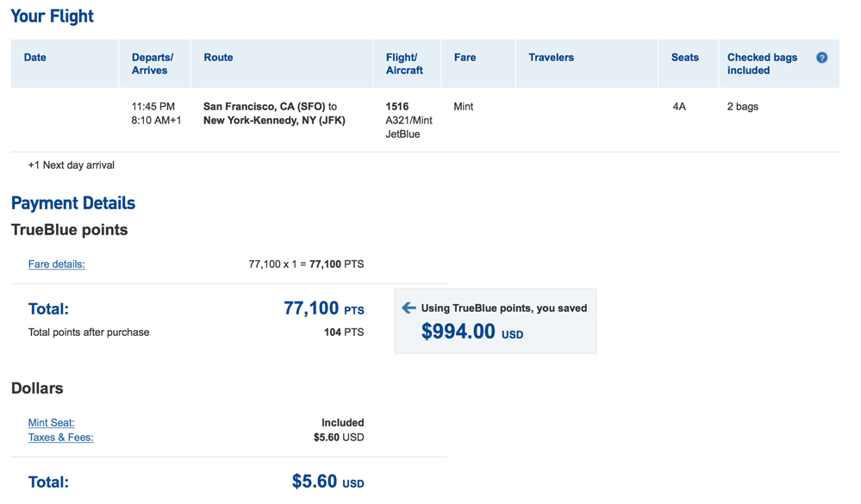
Task: Click Total points after purchase label
Action: [89, 333]
